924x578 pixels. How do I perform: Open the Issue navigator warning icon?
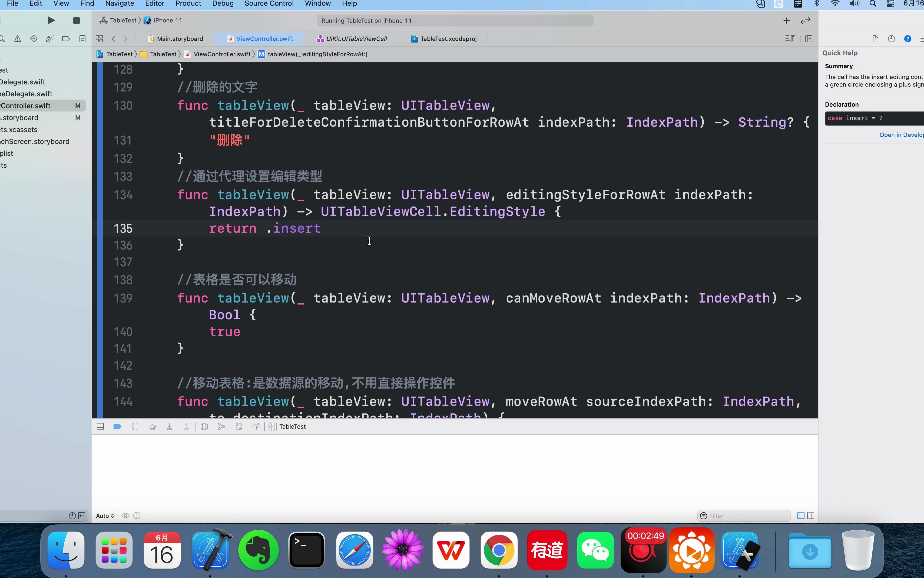(x=17, y=39)
